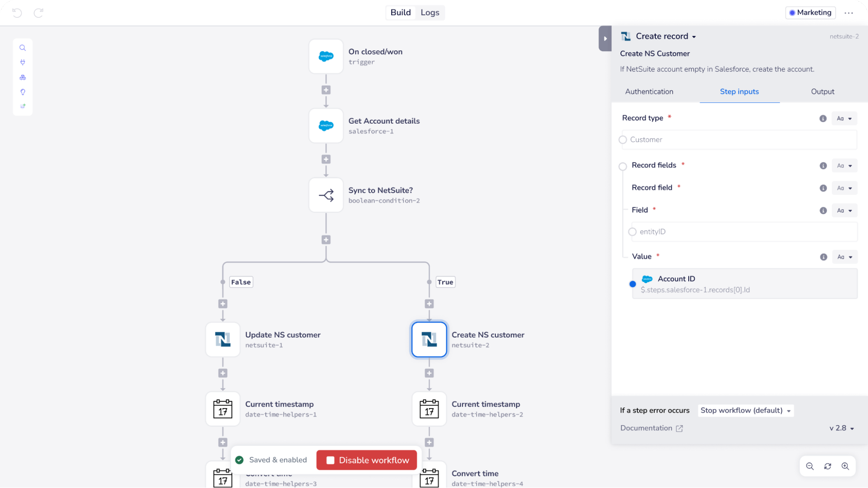This screenshot has width=868, height=488.
Task: Select the radio button beside the Customer field
Action: [x=623, y=140]
